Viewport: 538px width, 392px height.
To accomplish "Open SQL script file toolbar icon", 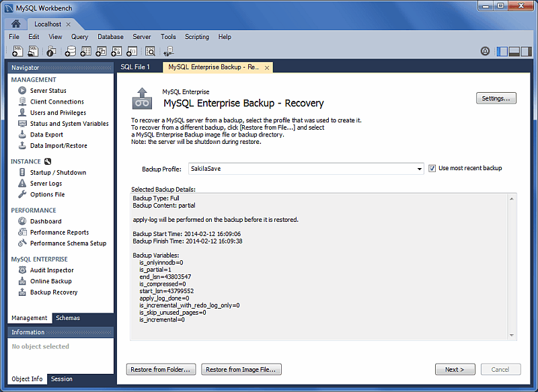I will [x=33, y=51].
